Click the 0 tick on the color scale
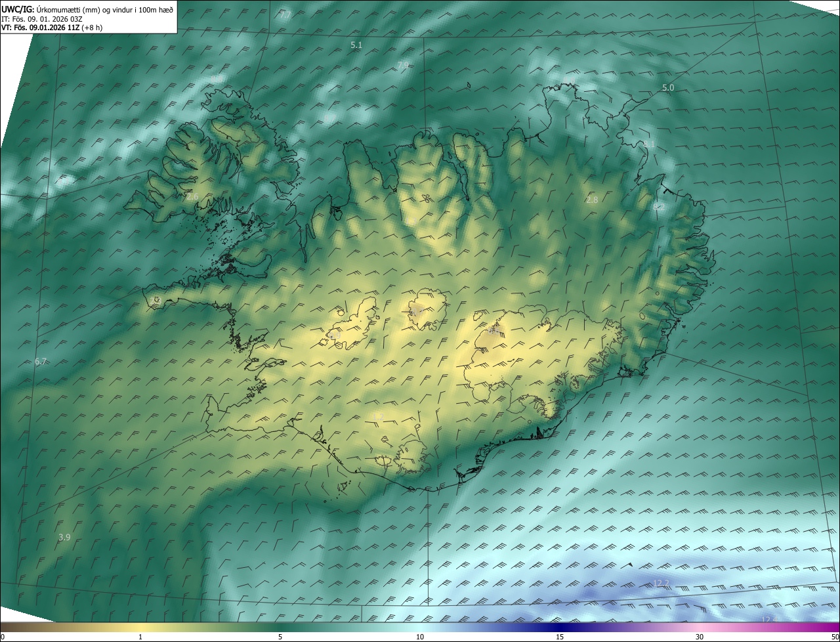This screenshot has width=840, height=642. pyautogui.click(x=3, y=637)
